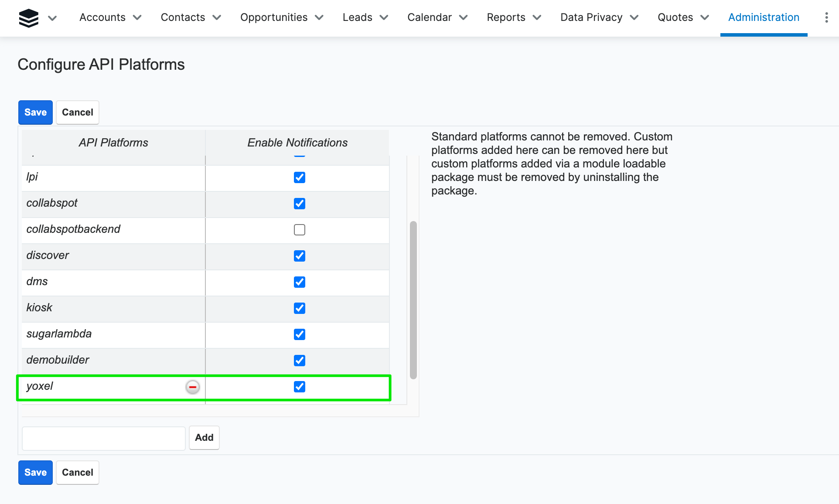The image size is (839, 504).
Task: Expand the Reports dropdown chevron
Action: (x=537, y=17)
